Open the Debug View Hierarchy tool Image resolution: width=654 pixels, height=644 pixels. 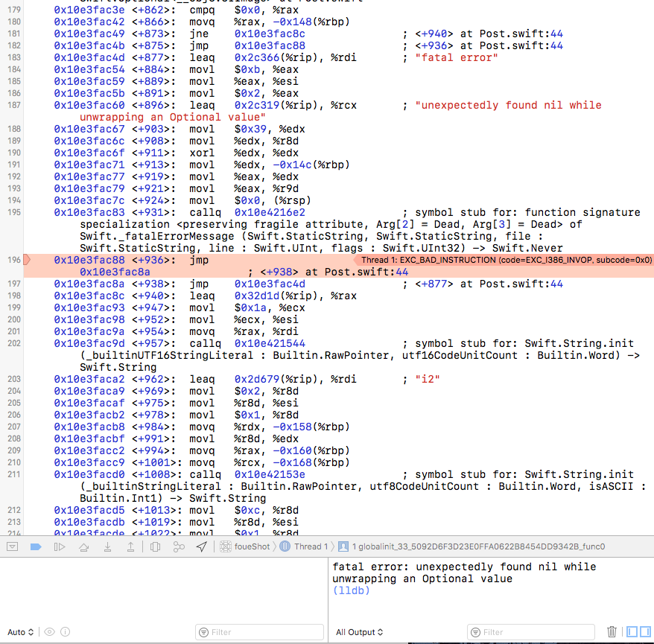pos(156,546)
